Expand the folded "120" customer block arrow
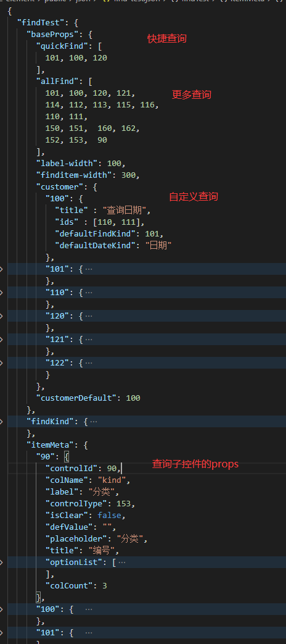Viewport: 286px width, 644px height. coord(1,316)
